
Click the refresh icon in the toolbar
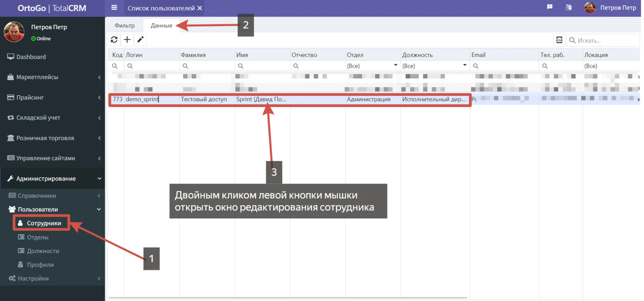point(114,40)
